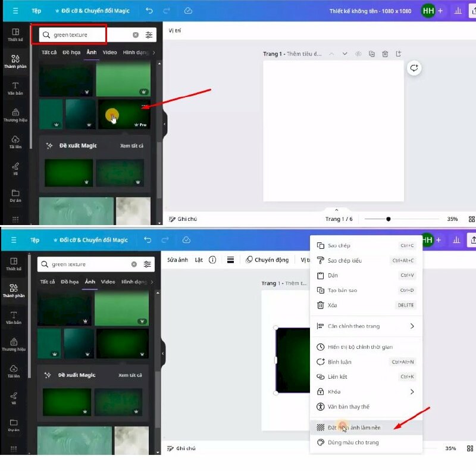This screenshot has width=476, height=471.
Task: Click the duplicate page icon above the canvas
Action: 372,54
